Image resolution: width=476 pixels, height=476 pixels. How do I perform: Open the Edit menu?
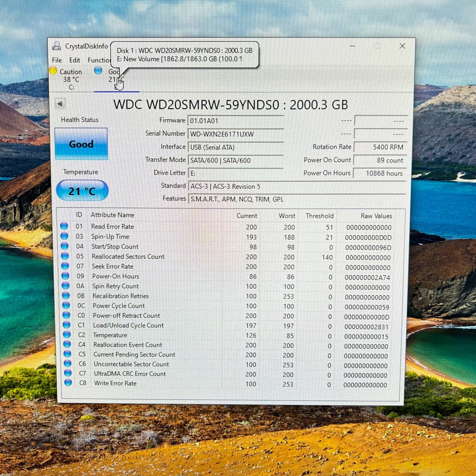75,60
